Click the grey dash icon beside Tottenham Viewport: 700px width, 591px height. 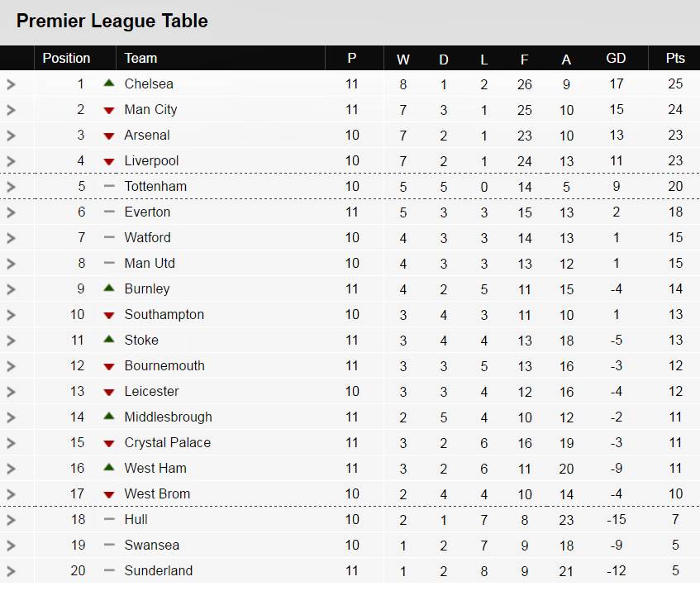[x=108, y=186]
